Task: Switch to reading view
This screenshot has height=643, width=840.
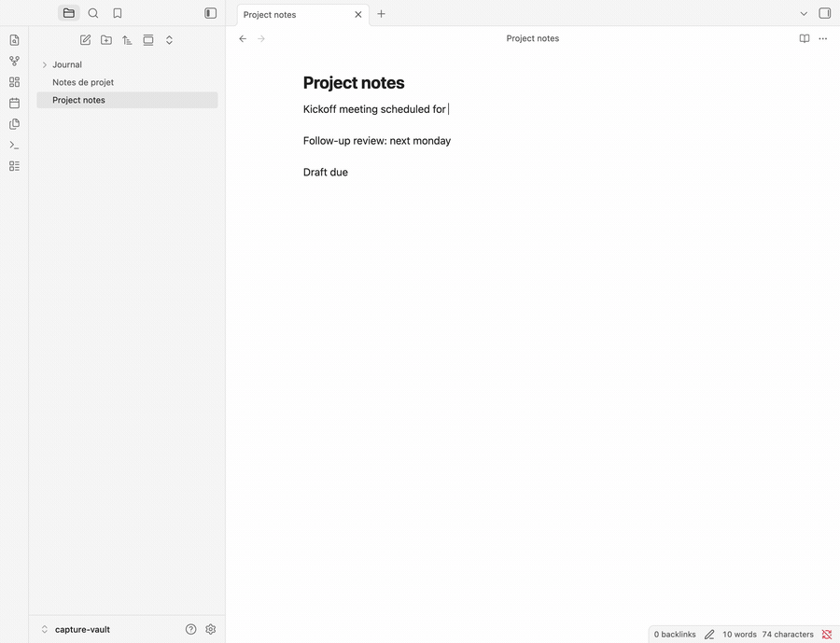Action: pyautogui.click(x=805, y=38)
